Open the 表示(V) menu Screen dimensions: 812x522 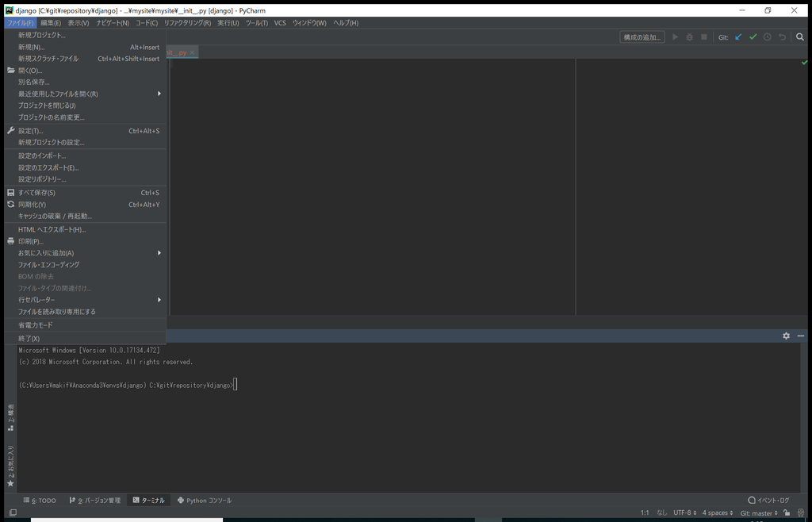click(79, 23)
